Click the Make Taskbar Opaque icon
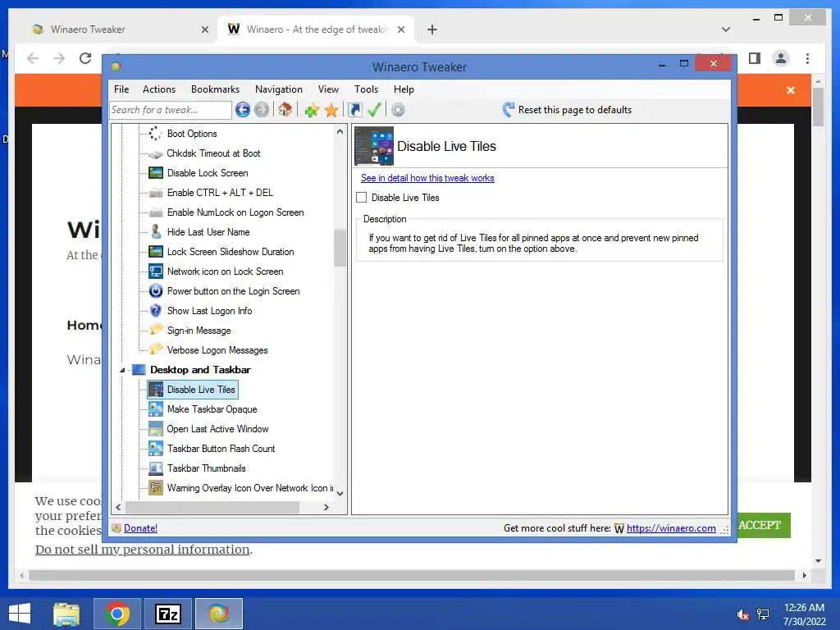The width and height of the screenshot is (840, 630). click(155, 409)
